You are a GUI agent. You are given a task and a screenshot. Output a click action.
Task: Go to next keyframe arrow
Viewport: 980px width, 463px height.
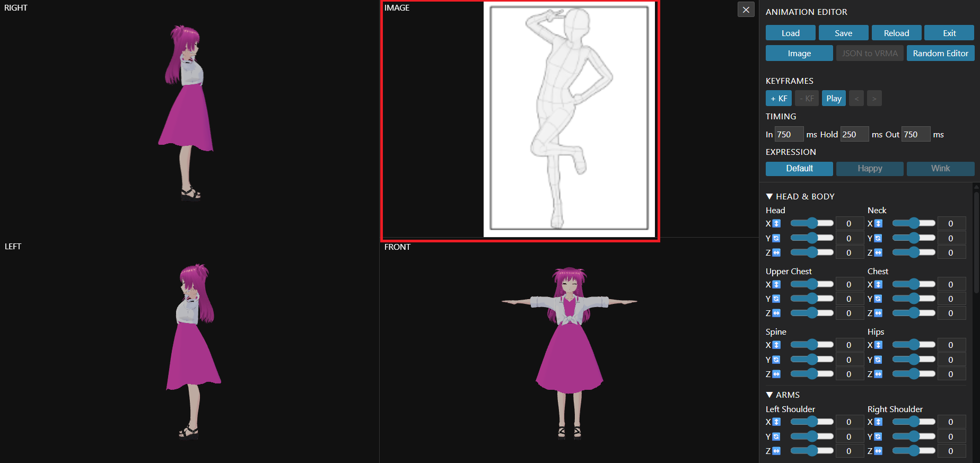click(874, 98)
